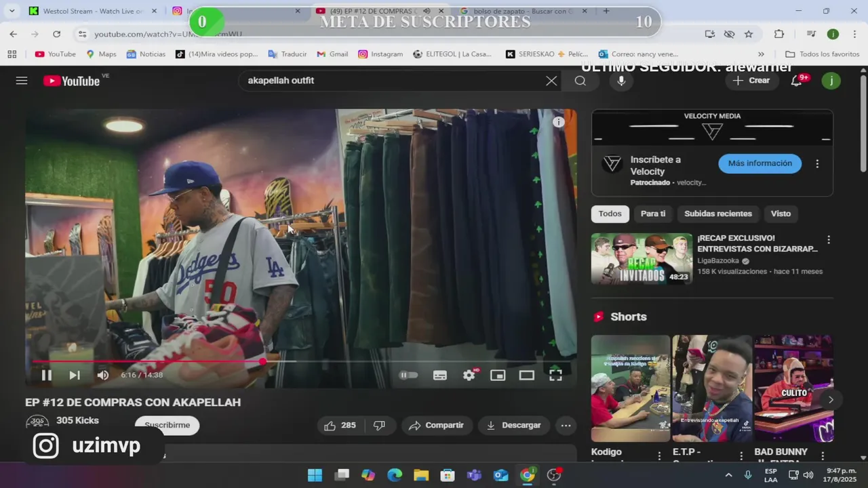This screenshot has width=868, height=488.
Task: Open options for the E.T.P short
Action: (x=741, y=455)
